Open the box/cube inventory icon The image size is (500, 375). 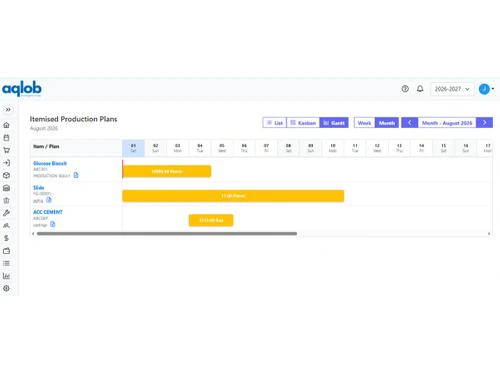point(6,175)
